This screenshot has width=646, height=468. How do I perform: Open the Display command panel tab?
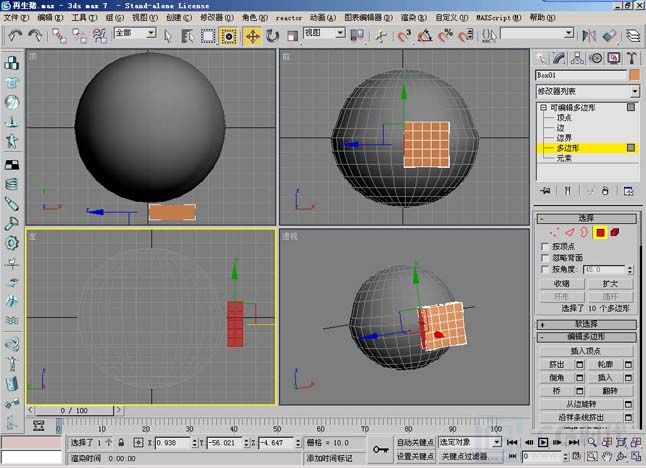[614, 58]
